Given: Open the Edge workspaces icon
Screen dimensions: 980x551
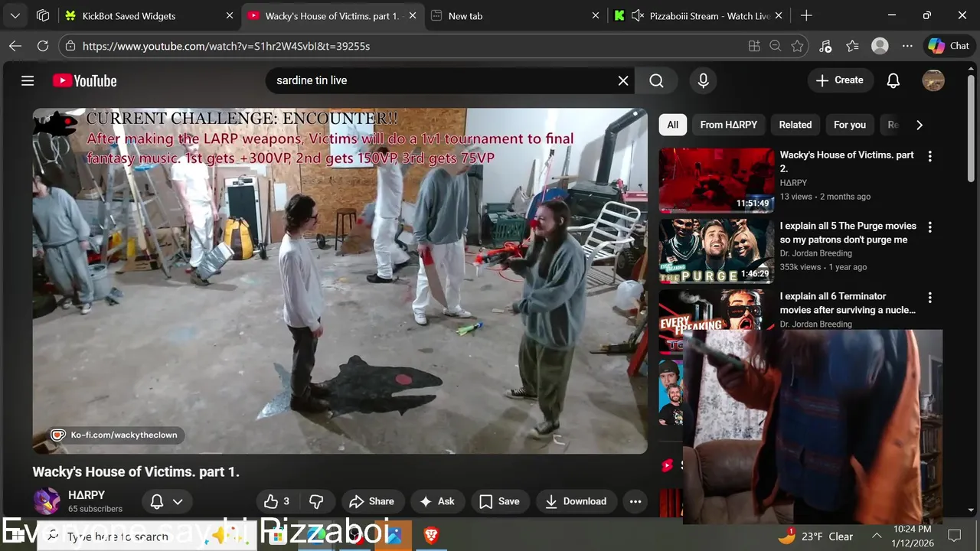Looking at the screenshot, I should click(43, 15).
